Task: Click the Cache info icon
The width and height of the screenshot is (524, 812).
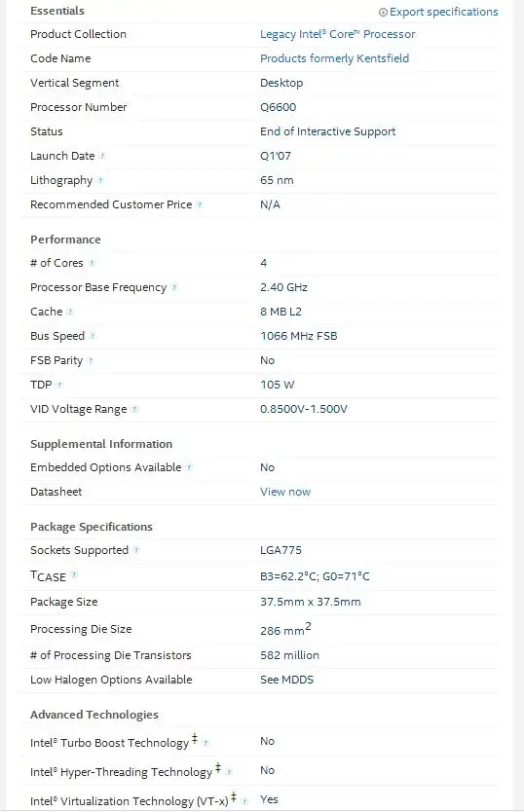Action: click(70, 312)
